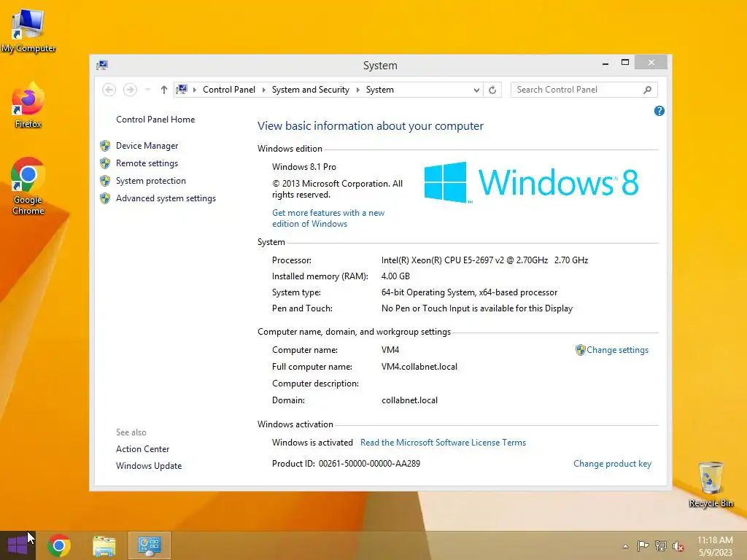Select the Firefox desktop shortcut
This screenshot has width=747, height=560.
[x=28, y=105]
